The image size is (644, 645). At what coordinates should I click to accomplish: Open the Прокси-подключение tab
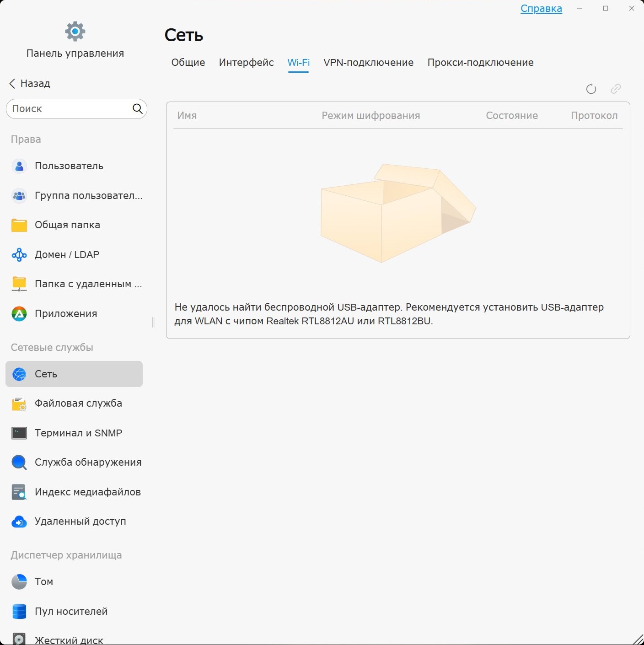[480, 63]
